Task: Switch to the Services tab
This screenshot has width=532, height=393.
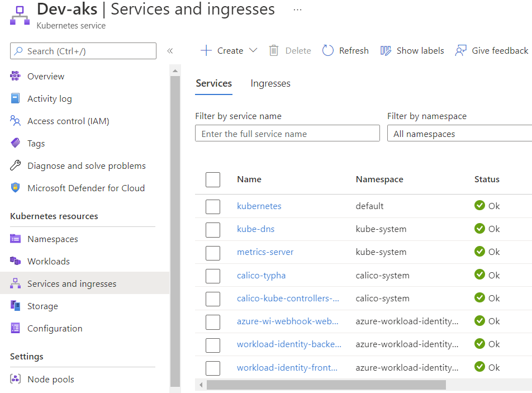Action: (213, 83)
